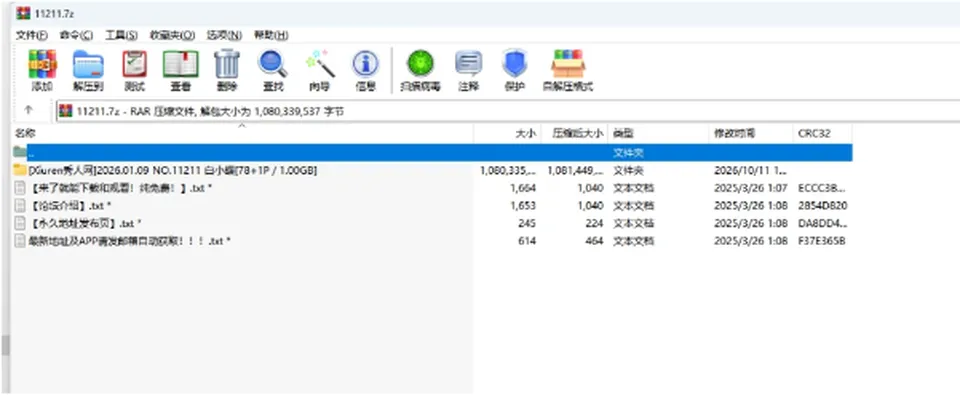Click file icon of 614-byte txt row
The height and width of the screenshot is (395, 960).
pos(20,241)
